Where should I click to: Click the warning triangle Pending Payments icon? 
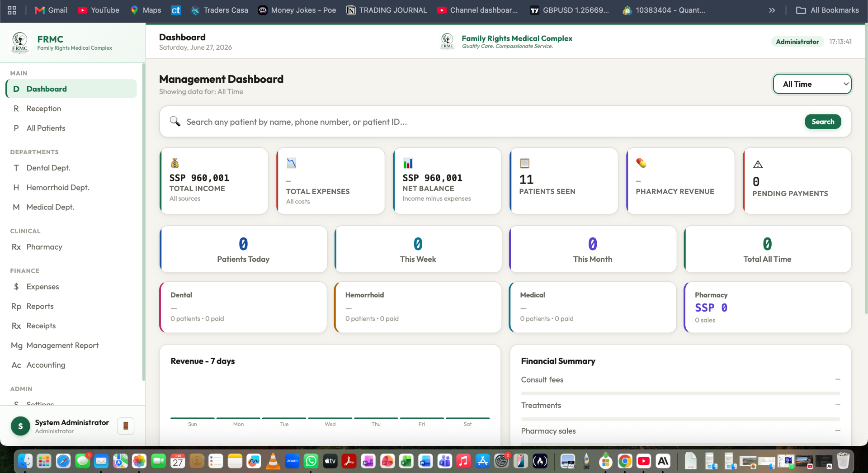pos(758,164)
